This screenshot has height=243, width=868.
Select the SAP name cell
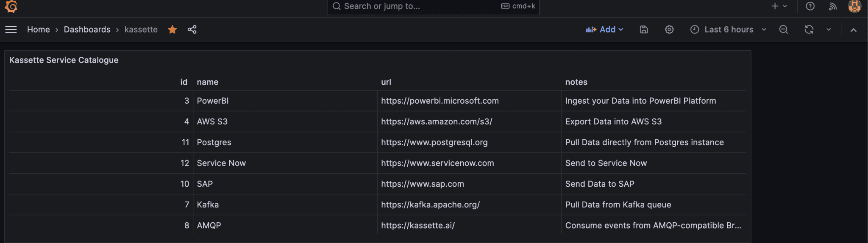(285, 184)
